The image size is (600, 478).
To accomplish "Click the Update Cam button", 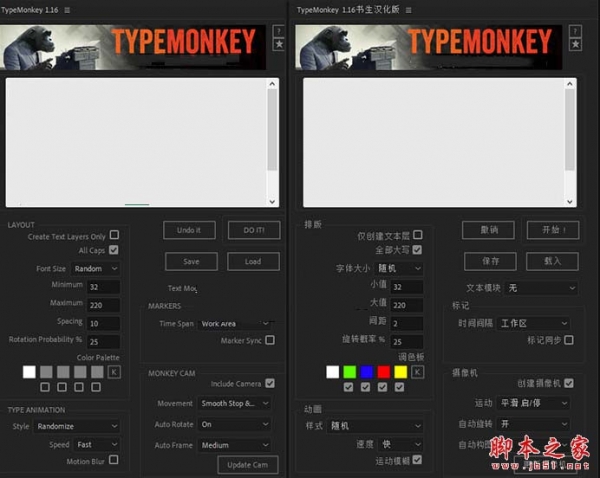I will point(248,465).
